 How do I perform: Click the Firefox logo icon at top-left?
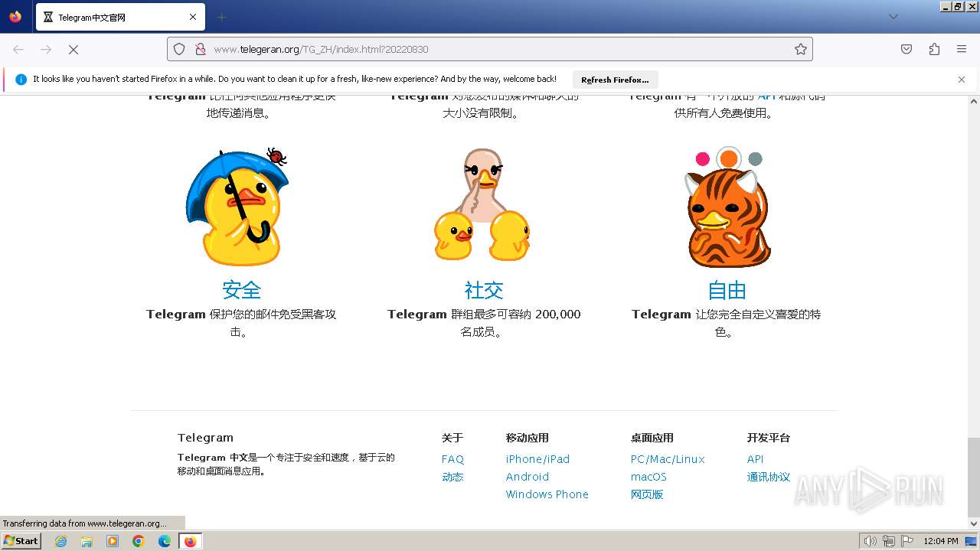[x=15, y=17]
